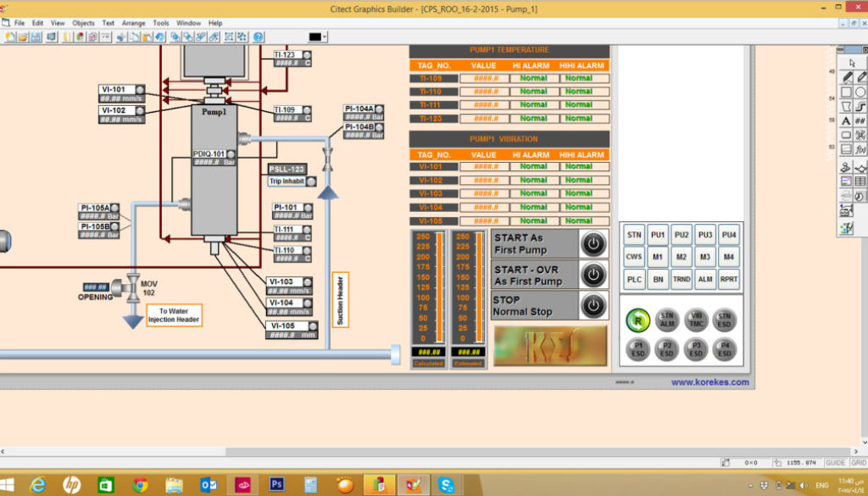Click the P1 ESD round button
Screen dimensions: 868x496
[637, 349]
